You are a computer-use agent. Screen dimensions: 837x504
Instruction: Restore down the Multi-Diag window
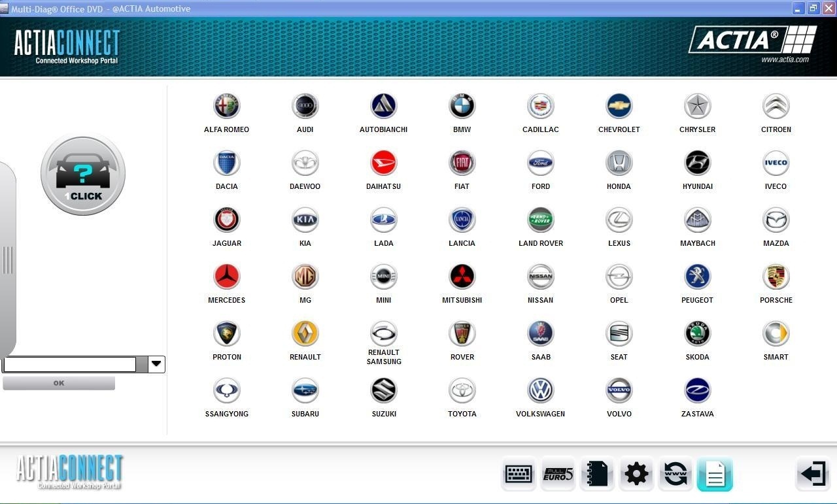[x=813, y=8]
